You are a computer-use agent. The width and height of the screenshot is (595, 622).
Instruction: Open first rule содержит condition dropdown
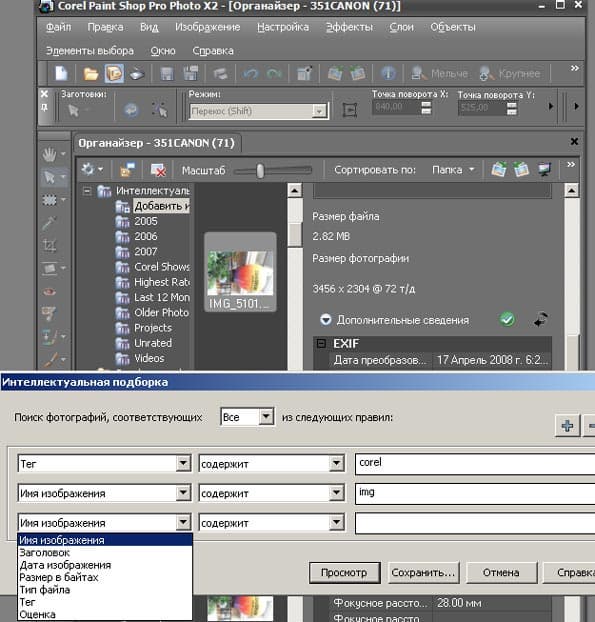(x=336, y=463)
